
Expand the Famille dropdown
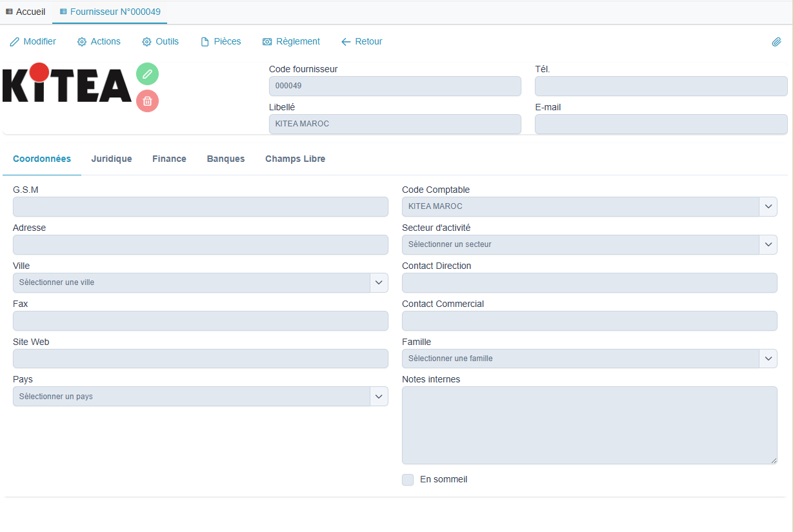click(x=768, y=359)
